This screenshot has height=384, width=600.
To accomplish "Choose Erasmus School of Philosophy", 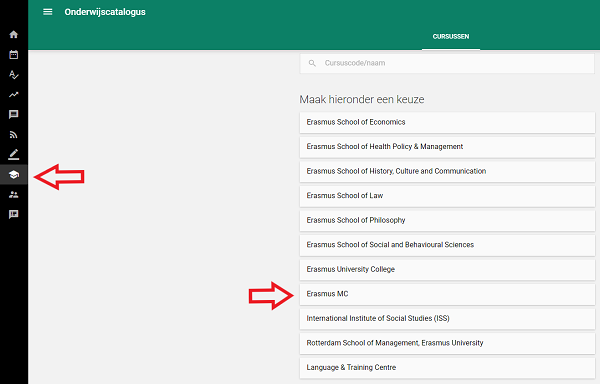I will point(447,220).
